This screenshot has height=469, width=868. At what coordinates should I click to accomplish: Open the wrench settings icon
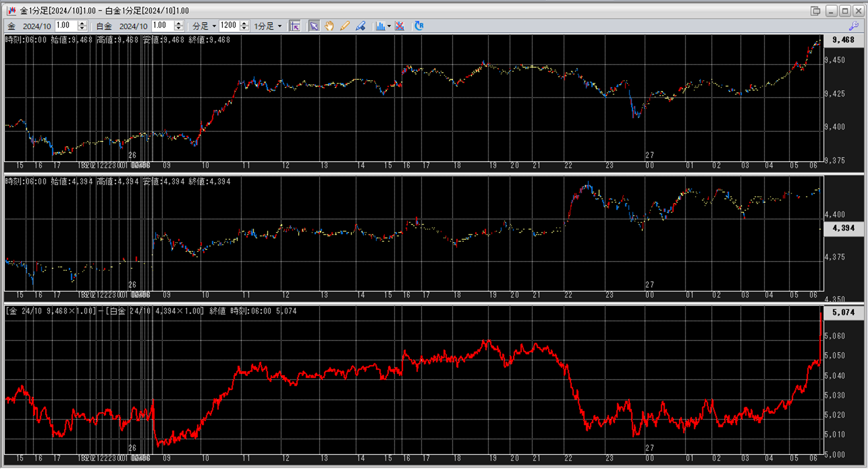click(853, 26)
